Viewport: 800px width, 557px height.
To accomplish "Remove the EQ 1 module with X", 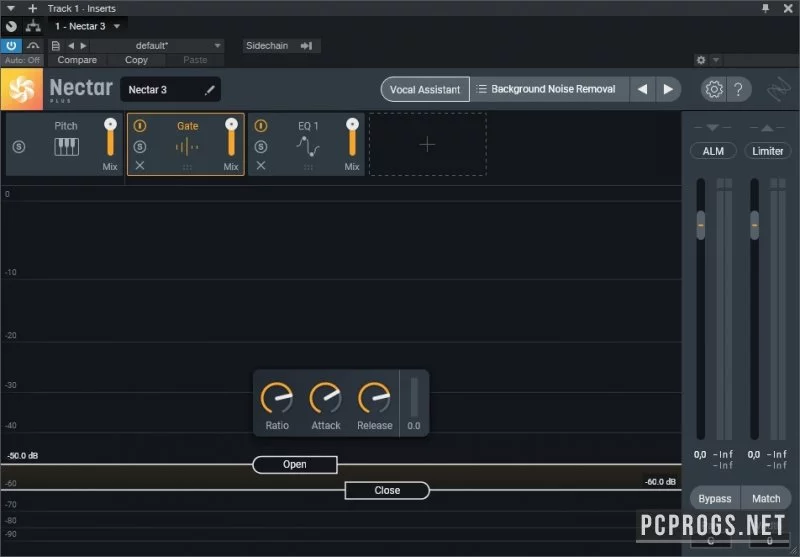I will point(261,165).
